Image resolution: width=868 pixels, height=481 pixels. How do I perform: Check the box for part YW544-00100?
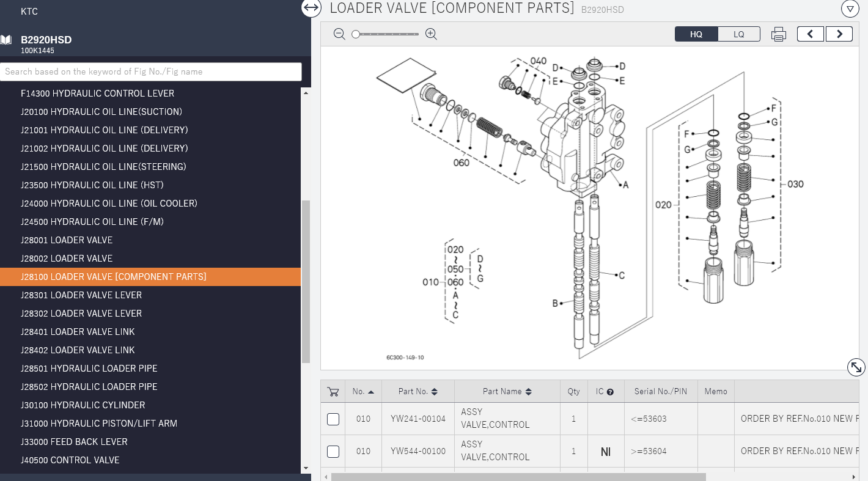(333, 452)
